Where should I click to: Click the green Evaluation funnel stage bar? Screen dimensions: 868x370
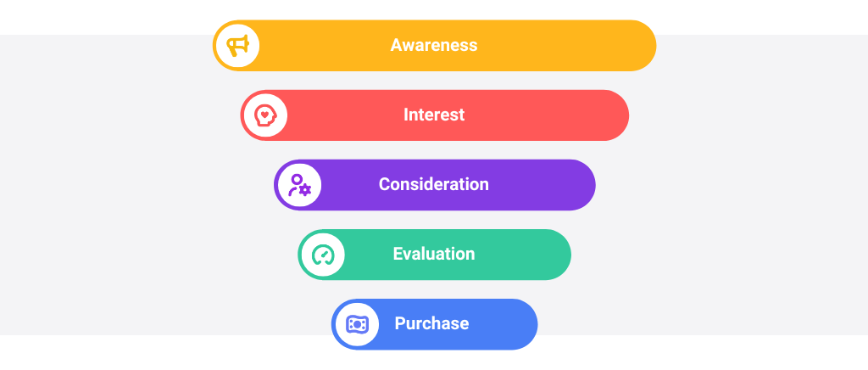(435, 255)
